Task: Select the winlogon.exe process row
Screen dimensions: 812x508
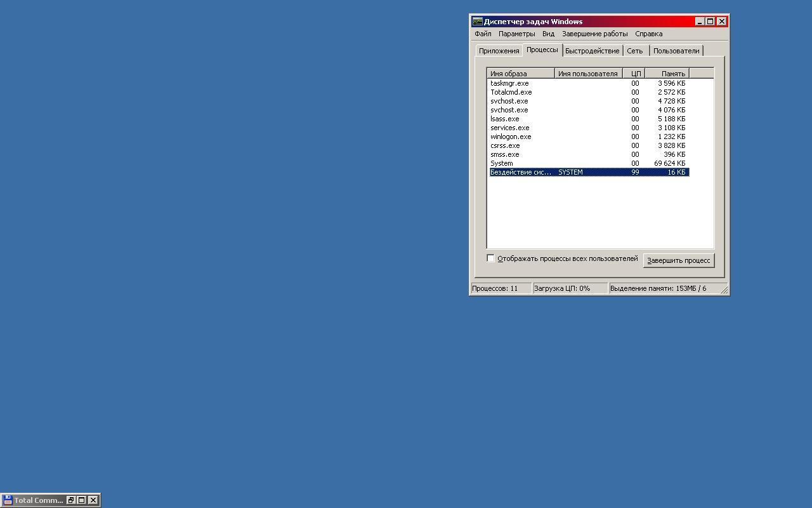Action: coord(589,137)
